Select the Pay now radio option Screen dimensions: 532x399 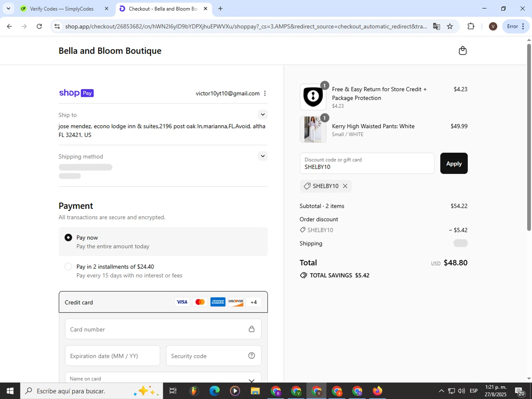pos(68,238)
